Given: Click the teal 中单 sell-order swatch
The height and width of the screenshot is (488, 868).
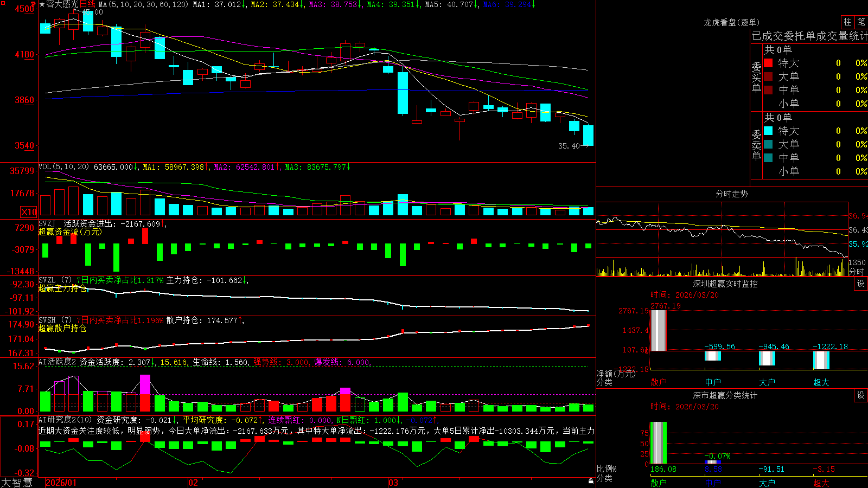Looking at the screenshot, I should coord(768,158).
